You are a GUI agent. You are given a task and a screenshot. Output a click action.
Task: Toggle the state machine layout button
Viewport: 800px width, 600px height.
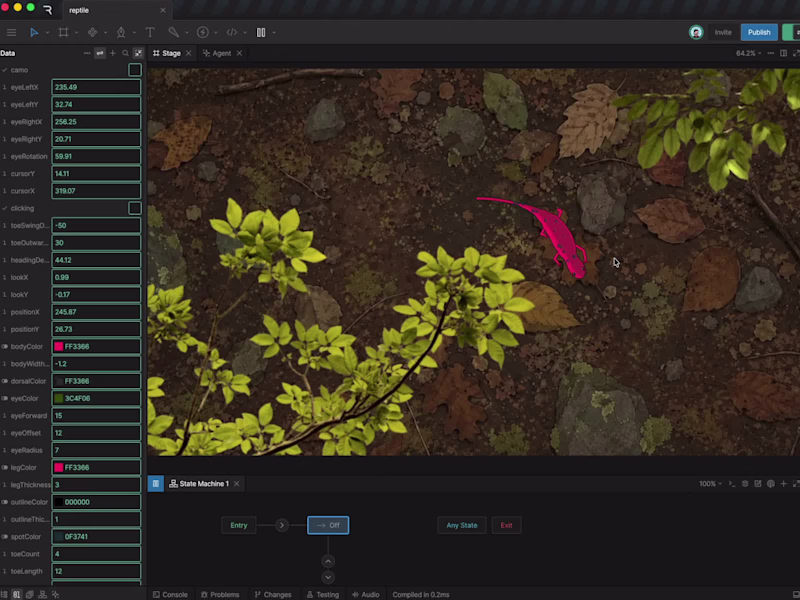156,484
